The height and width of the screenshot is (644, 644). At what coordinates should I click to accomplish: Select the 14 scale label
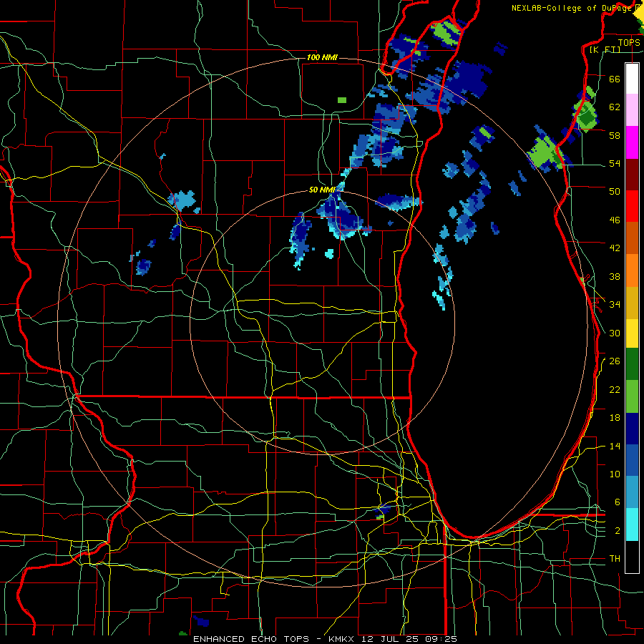pos(615,446)
